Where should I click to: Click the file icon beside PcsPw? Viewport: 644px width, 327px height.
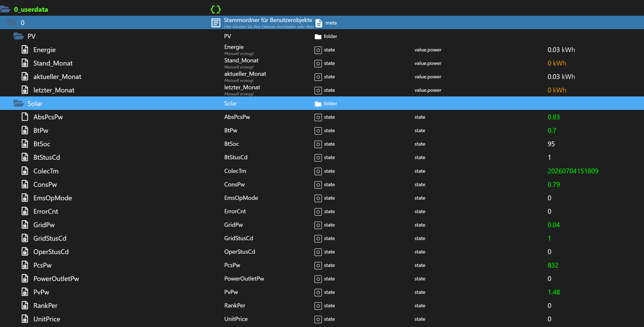(x=25, y=265)
